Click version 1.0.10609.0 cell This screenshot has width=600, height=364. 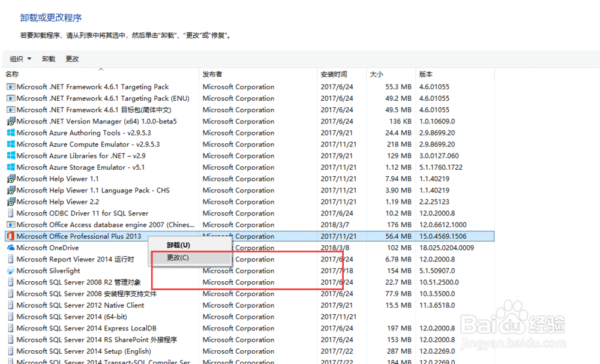[x=437, y=121]
